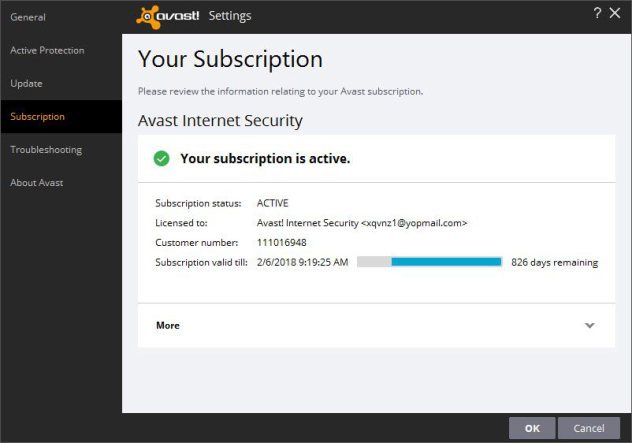Click the Cancel button
The height and width of the screenshot is (443, 632).
click(x=589, y=428)
